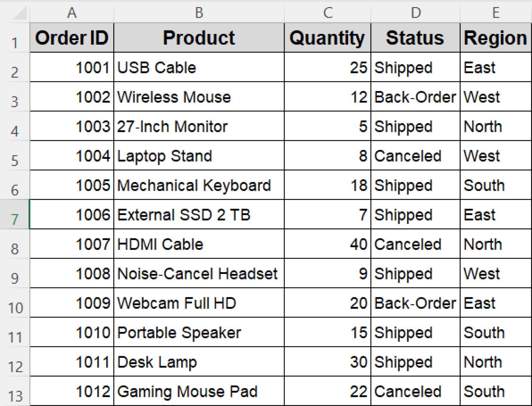The height and width of the screenshot is (406, 532).
Task: Click the Back-Order status for Webcam Full HD
Action: [x=415, y=303]
